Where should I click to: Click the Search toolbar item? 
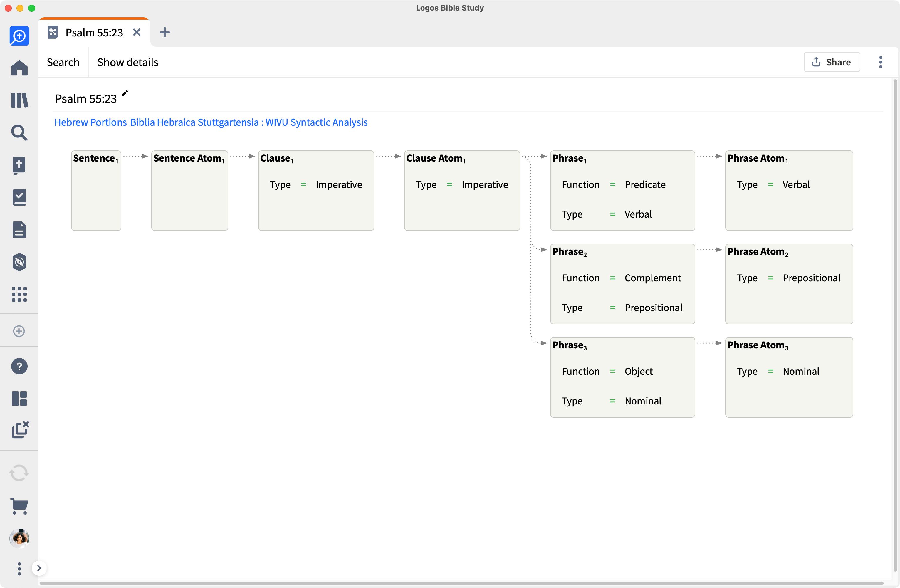63,62
